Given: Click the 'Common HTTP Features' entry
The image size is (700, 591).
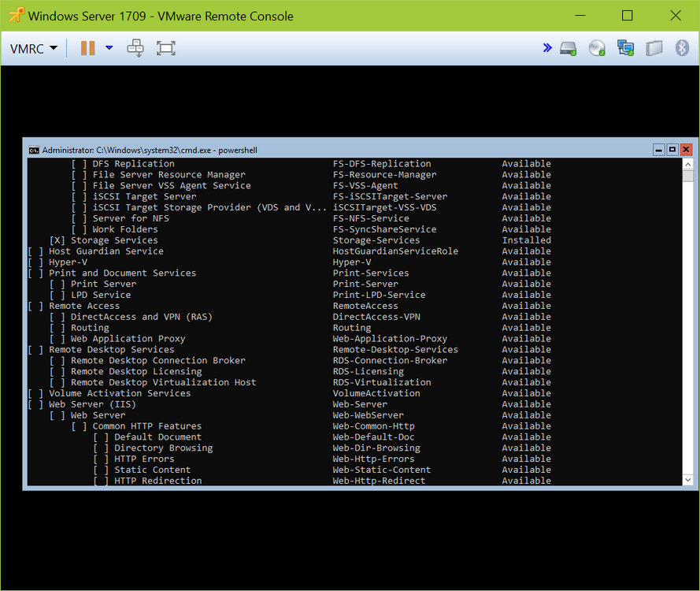Looking at the screenshot, I should (147, 426).
